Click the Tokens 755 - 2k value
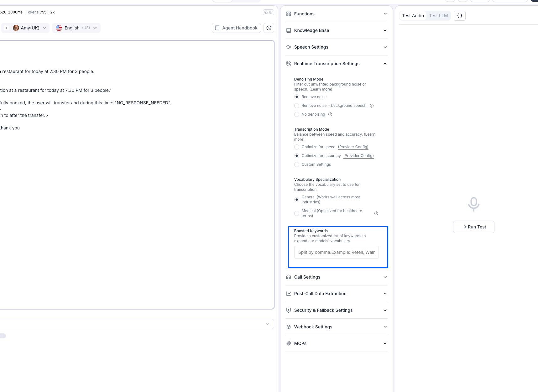The height and width of the screenshot is (392, 538). tap(47, 12)
